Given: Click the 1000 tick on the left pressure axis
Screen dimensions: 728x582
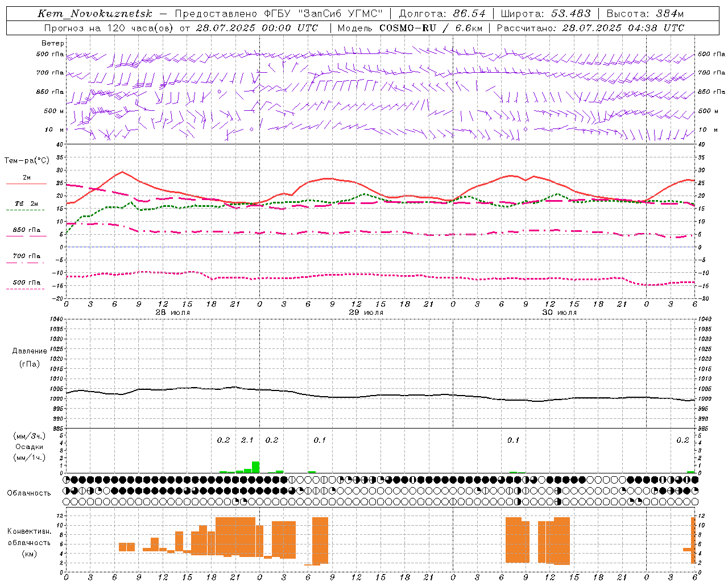Looking at the screenshot, I should 57,399.
